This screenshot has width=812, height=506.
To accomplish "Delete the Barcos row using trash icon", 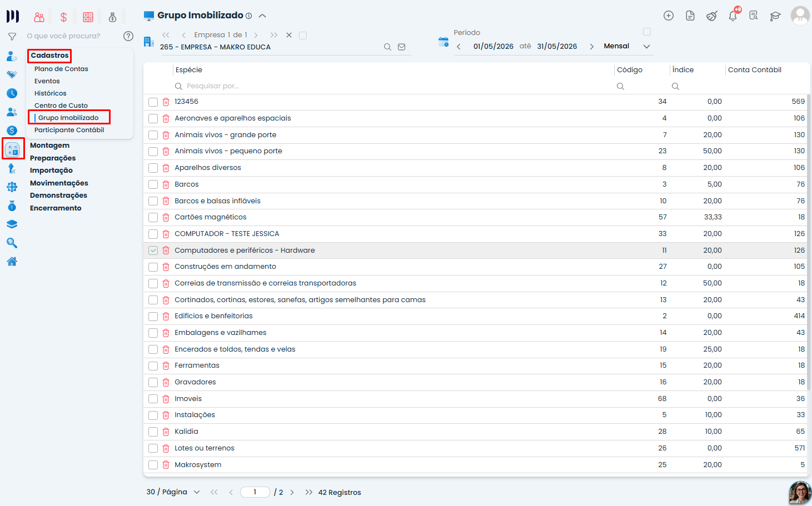I will coord(166,184).
